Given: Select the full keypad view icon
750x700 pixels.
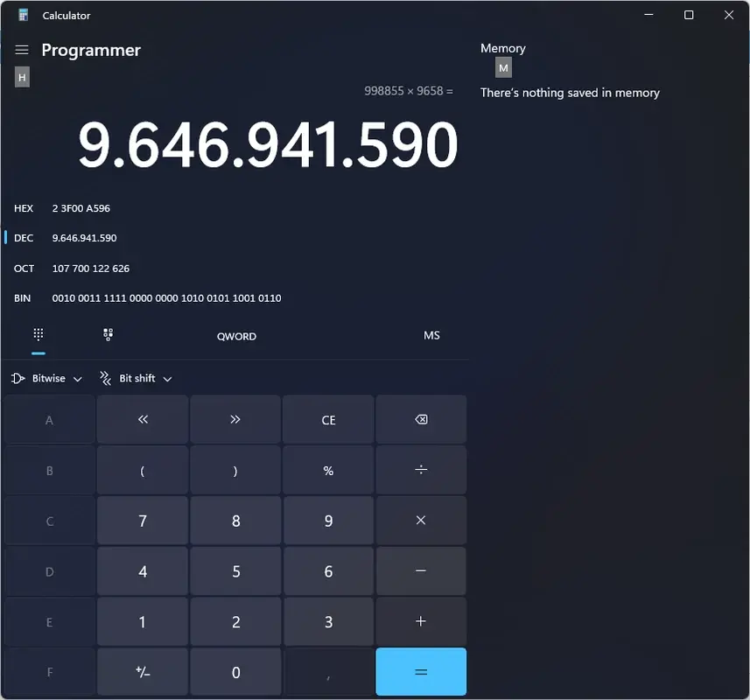Looking at the screenshot, I should point(38,335).
